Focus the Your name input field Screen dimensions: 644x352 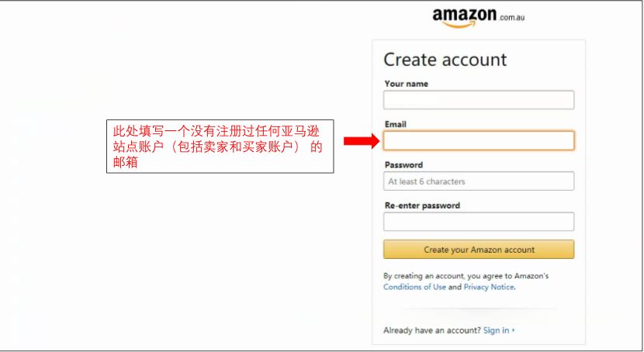(x=479, y=100)
